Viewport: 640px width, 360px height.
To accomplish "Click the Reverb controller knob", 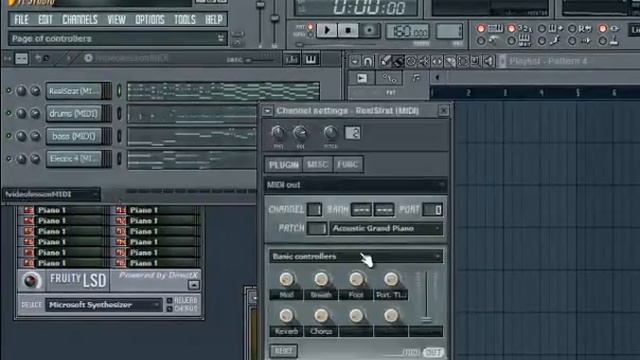I will (287, 315).
